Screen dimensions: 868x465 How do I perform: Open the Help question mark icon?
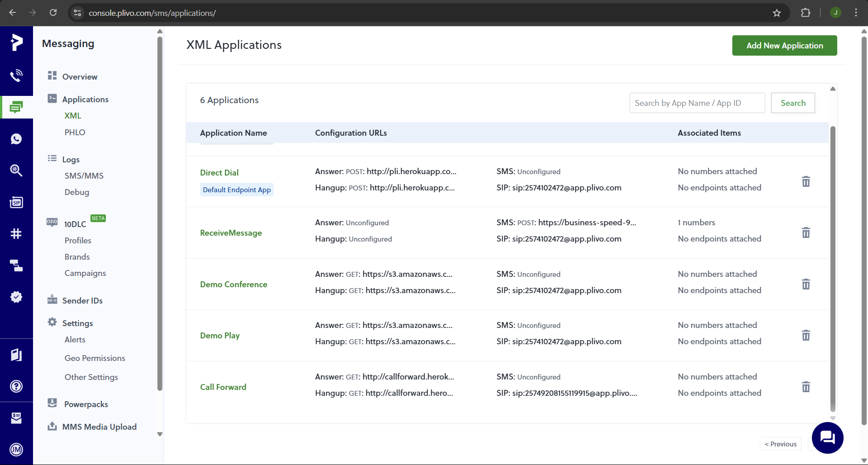[16, 386]
